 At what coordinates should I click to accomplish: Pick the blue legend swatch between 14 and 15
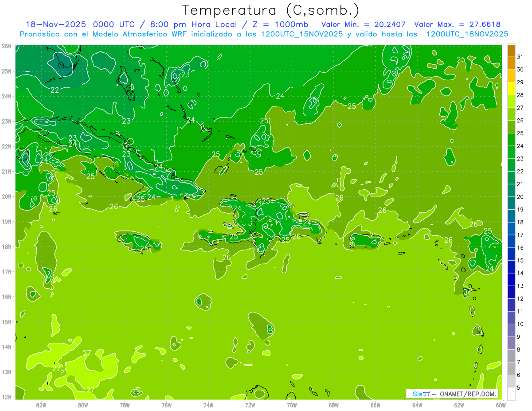(x=511, y=267)
